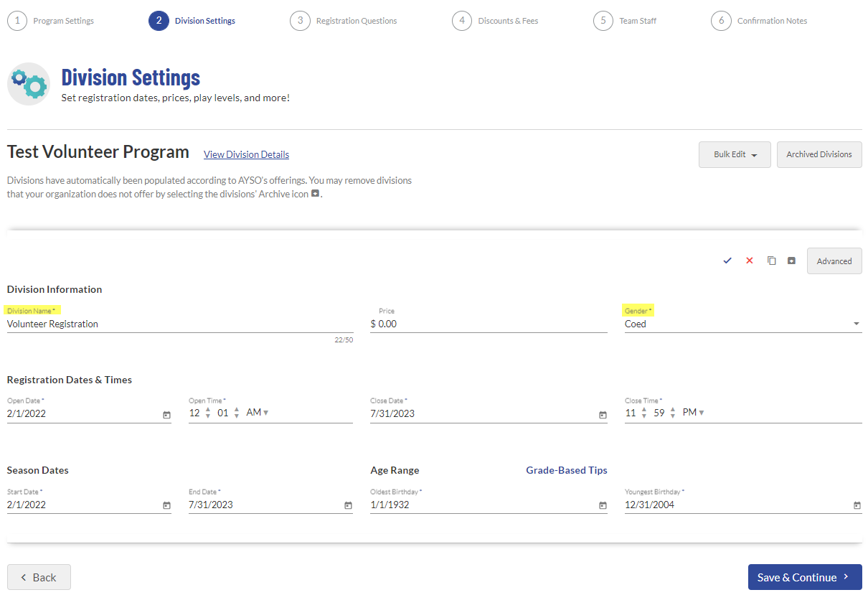Open the Oldest Birthday calendar icon
The height and width of the screenshot is (595, 868).
coord(603,505)
